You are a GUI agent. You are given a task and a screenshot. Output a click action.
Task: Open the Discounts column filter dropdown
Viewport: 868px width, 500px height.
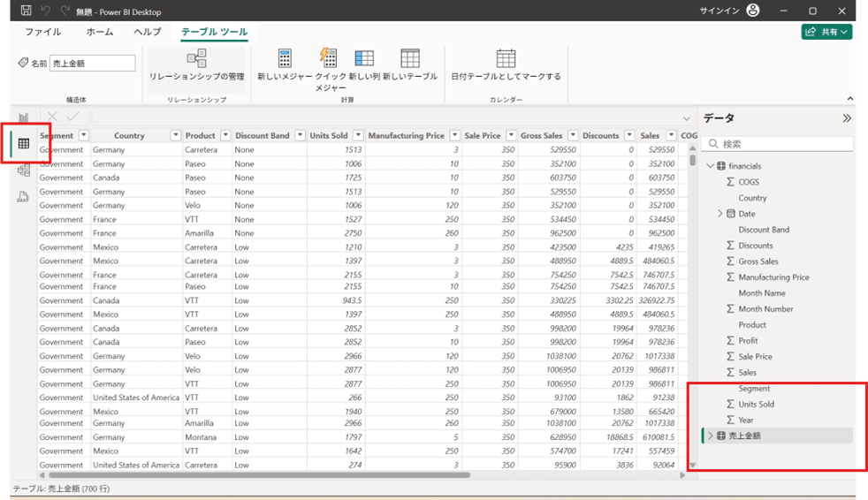(x=629, y=135)
